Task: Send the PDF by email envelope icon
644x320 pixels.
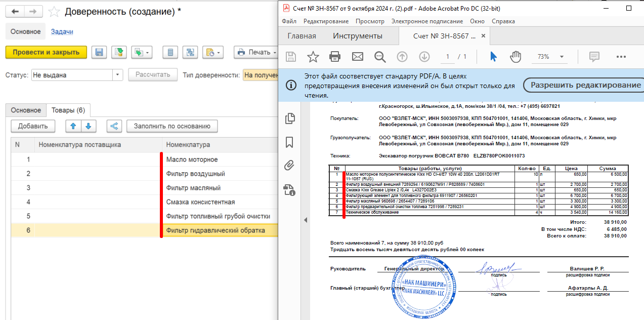Action: click(x=358, y=57)
